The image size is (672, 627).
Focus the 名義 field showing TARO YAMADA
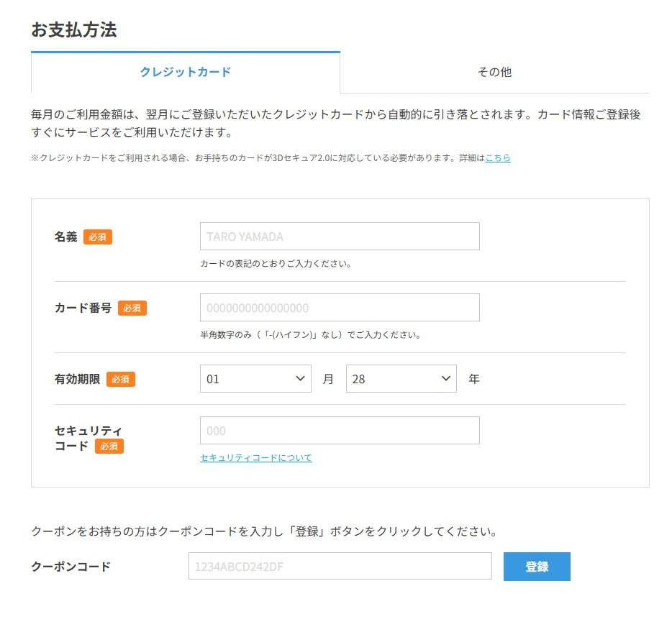(340, 236)
